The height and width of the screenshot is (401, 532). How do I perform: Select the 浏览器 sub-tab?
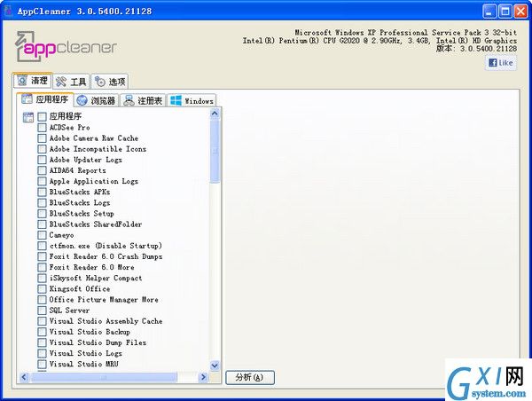[x=97, y=100]
